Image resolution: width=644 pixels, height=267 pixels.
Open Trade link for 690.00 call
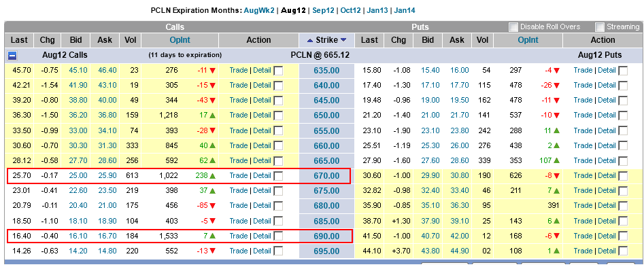click(239, 236)
